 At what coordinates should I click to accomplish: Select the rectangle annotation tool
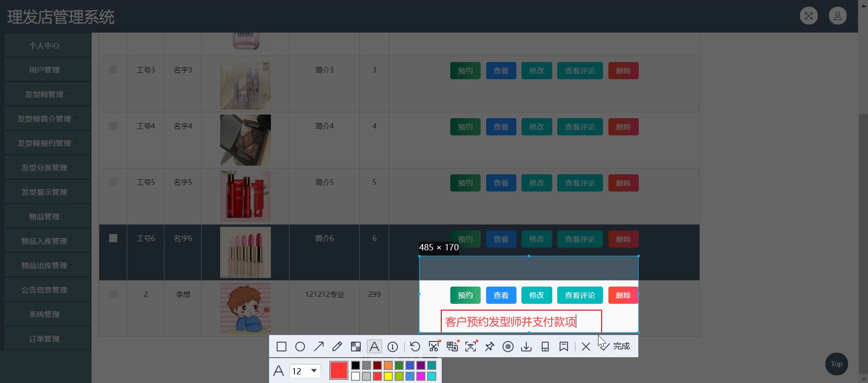point(281,347)
